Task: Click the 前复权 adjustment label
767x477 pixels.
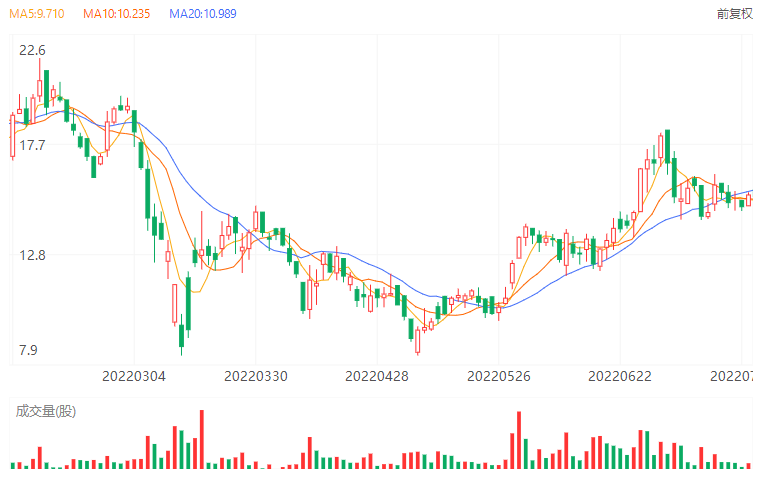Action: coord(735,14)
